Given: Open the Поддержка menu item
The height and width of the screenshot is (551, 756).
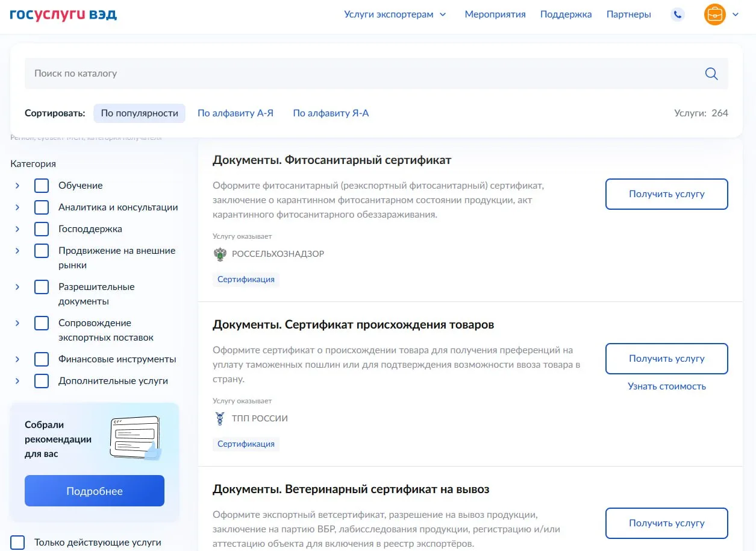Looking at the screenshot, I should click(566, 14).
